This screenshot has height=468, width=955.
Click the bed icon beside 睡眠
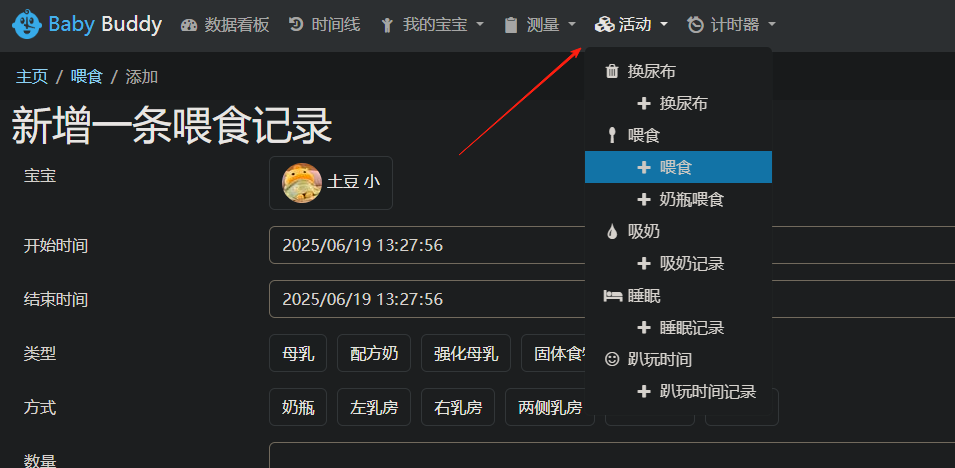pyautogui.click(x=612, y=296)
